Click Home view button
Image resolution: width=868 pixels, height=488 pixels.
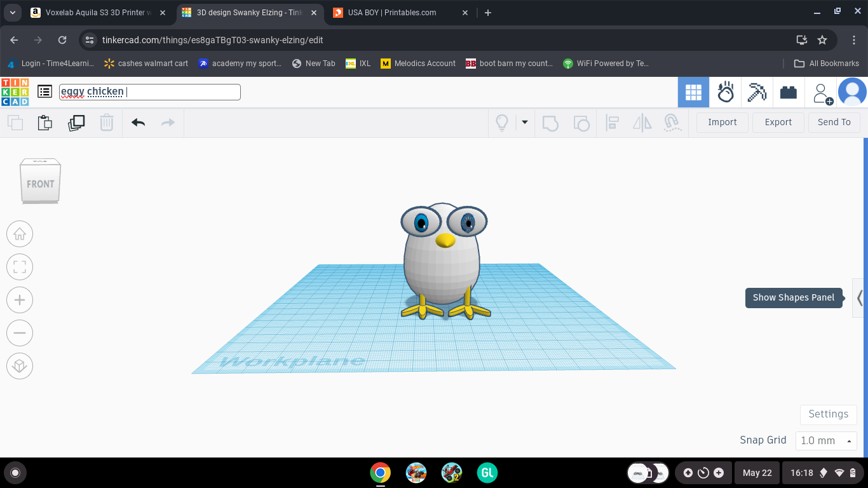pyautogui.click(x=20, y=234)
